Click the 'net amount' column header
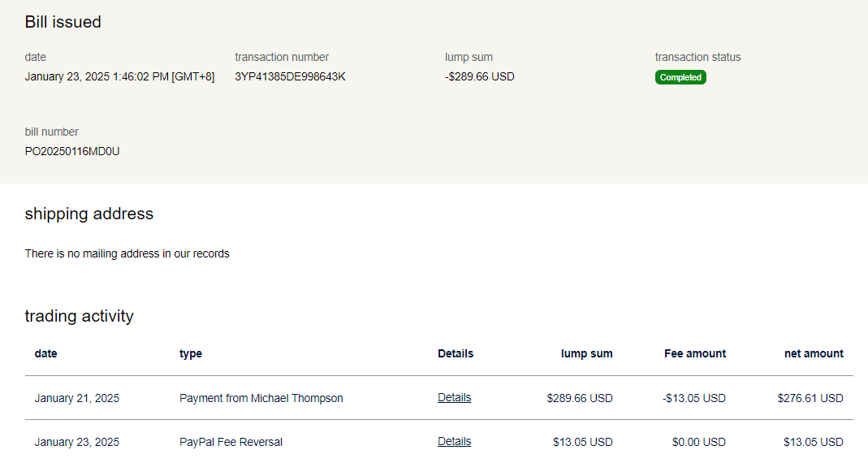The image size is (868, 463). [x=814, y=353]
